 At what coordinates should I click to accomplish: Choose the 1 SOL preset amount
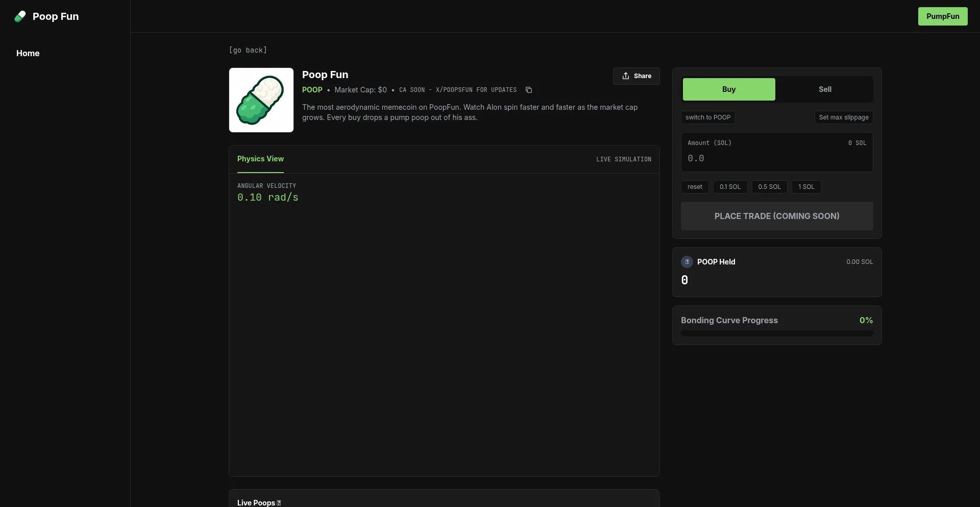[806, 187]
